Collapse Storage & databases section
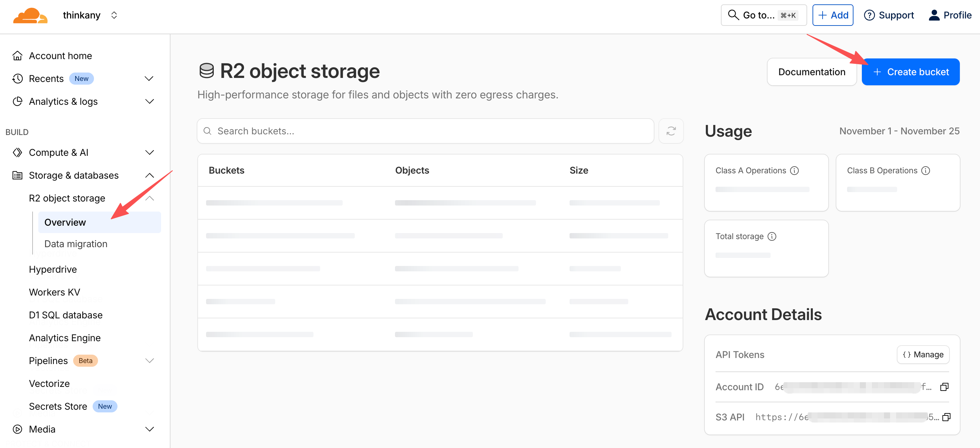Screen dimensions: 980x448 [149, 175]
